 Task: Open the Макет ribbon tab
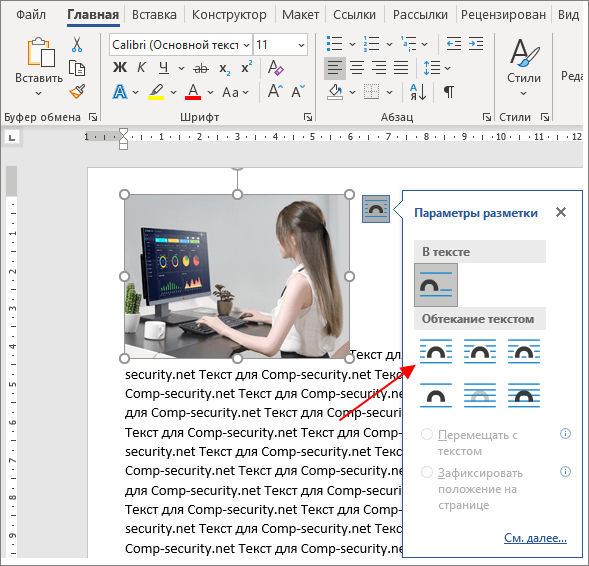point(301,15)
